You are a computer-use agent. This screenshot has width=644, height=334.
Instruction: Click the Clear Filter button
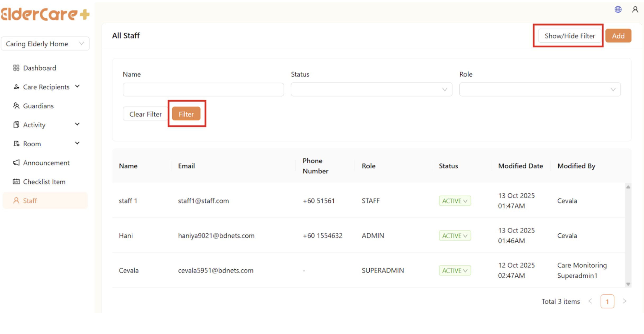(x=145, y=114)
